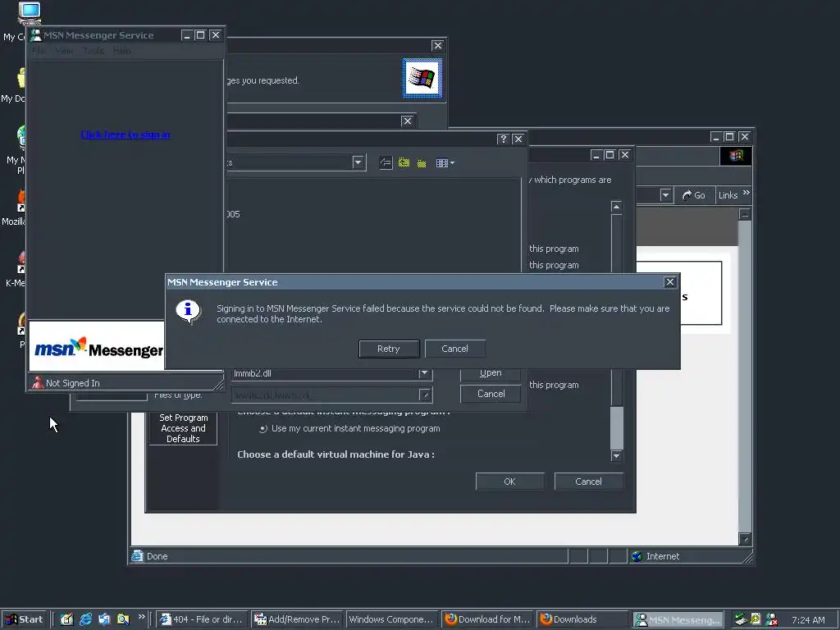Click the Links toolbar label in Internet Explorer
The height and width of the screenshot is (630, 840).
[728, 195]
